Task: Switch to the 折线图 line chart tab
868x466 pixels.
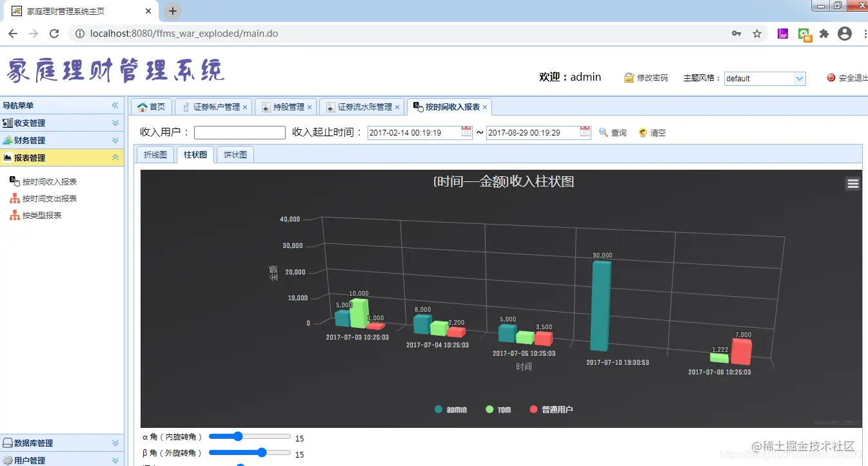Action: click(155, 155)
